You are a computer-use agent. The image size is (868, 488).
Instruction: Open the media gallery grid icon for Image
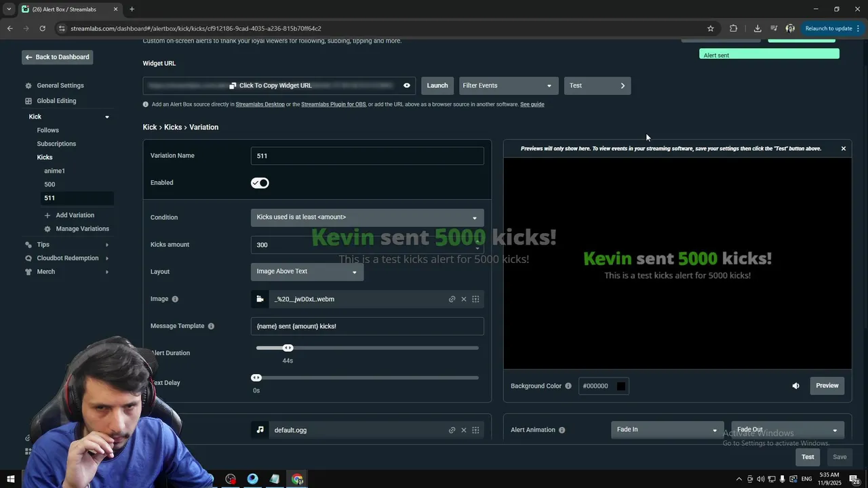475,299
